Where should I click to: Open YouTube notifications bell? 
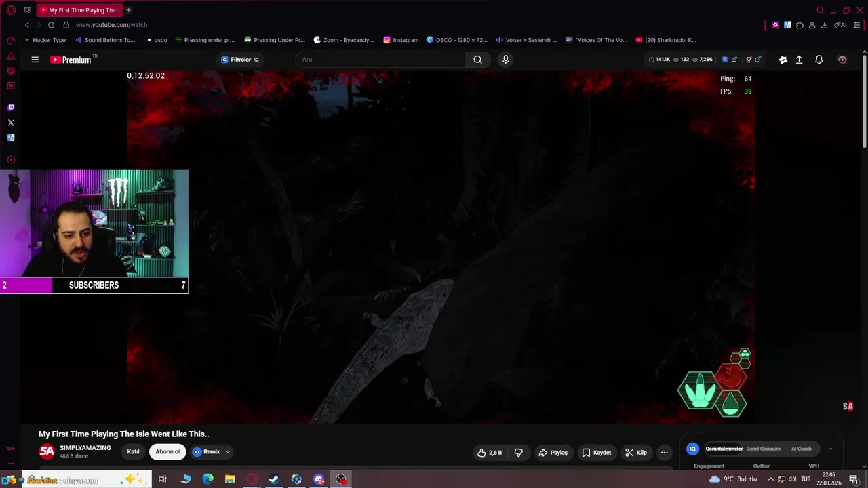click(819, 60)
